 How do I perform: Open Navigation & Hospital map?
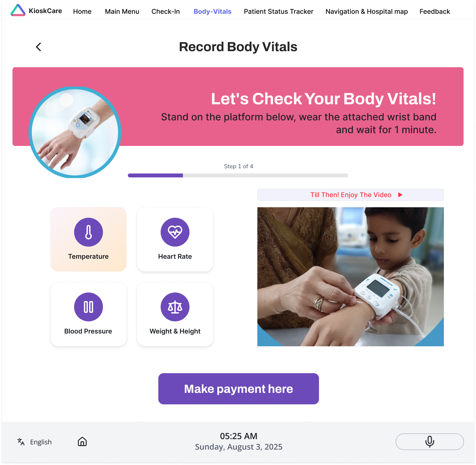click(367, 11)
